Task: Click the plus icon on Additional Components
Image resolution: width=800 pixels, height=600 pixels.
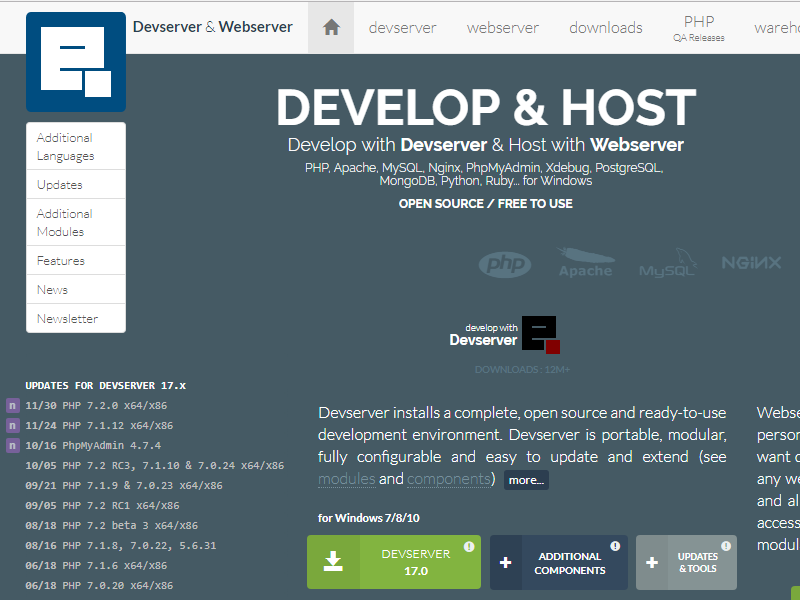Action: [505, 562]
